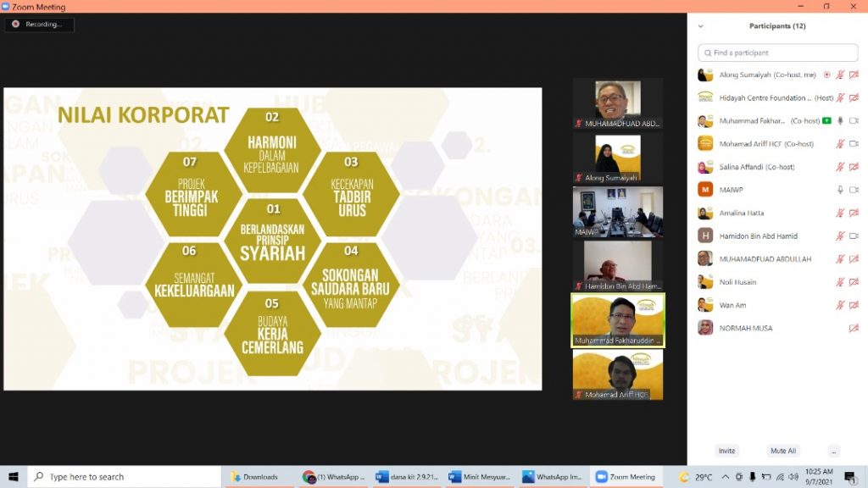Click the screen-sharing icon beside Muhammad Fakhar

point(826,121)
